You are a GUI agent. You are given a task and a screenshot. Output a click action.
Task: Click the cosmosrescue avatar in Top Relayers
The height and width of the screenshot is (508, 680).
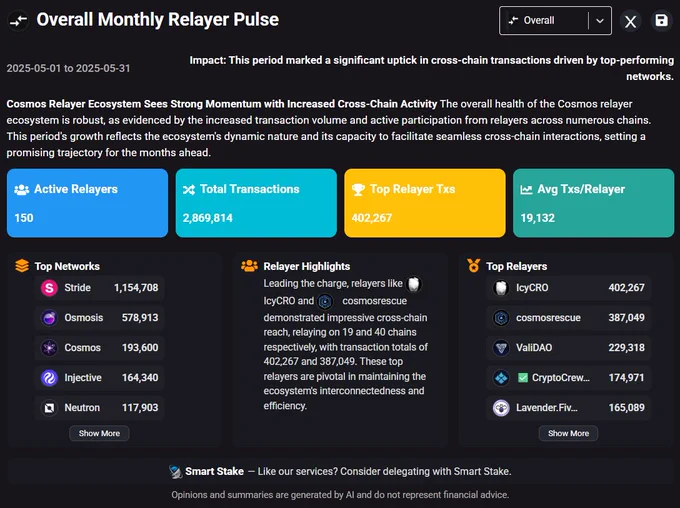(501, 318)
